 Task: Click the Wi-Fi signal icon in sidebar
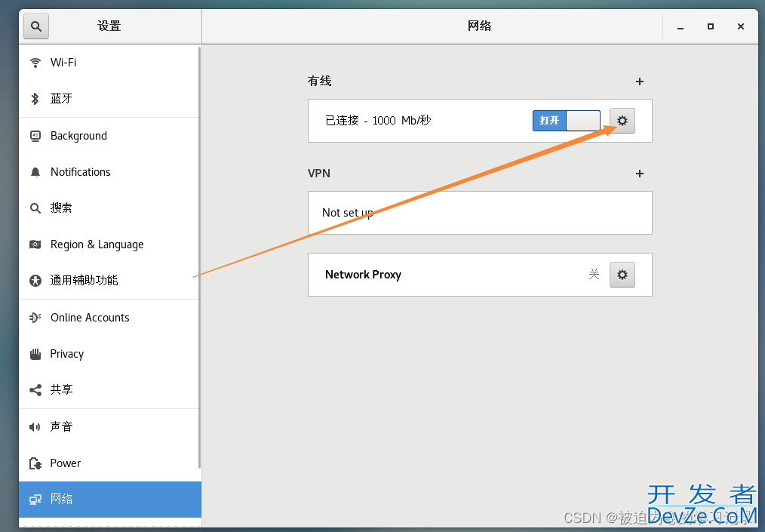(x=35, y=63)
